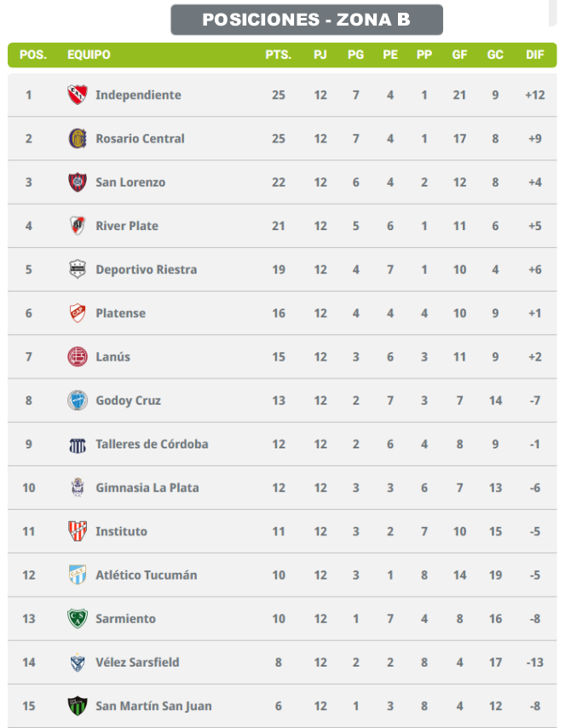Viewport: 565px width, 728px height.
Task: Click the GF column header
Action: pyautogui.click(x=459, y=55)
